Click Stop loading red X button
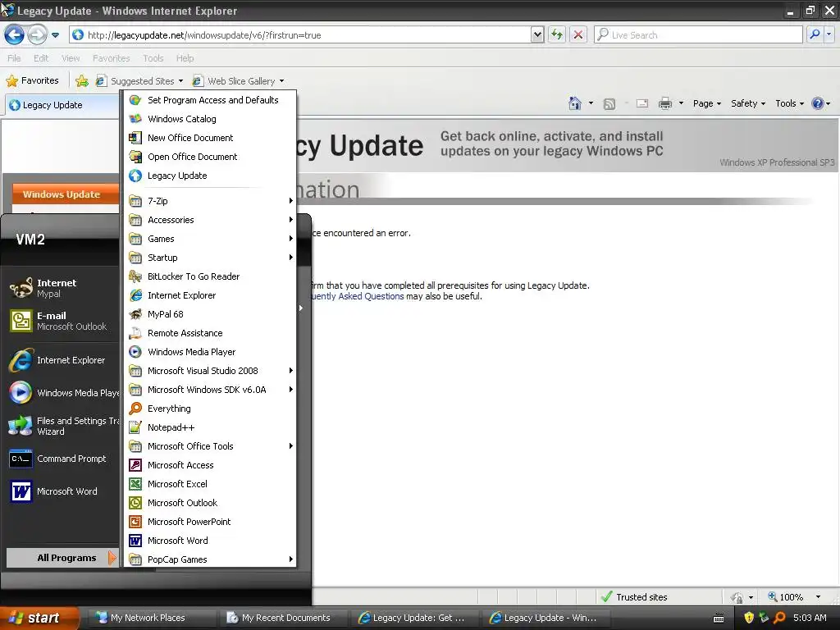 [578, 34]
